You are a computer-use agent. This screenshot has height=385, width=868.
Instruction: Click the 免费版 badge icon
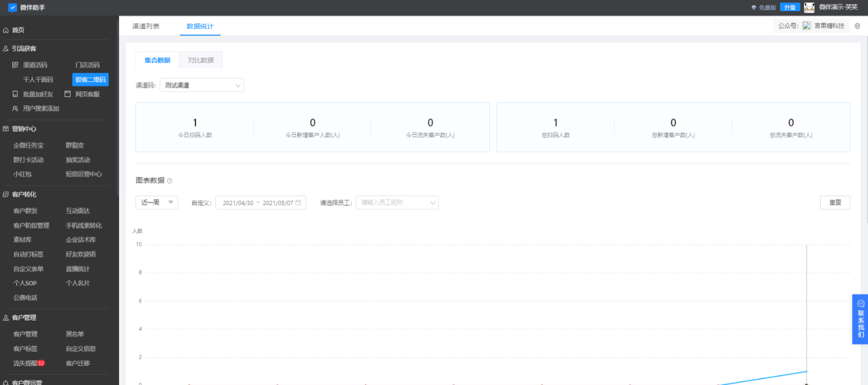pyautogui.click(x=754, y=8)
